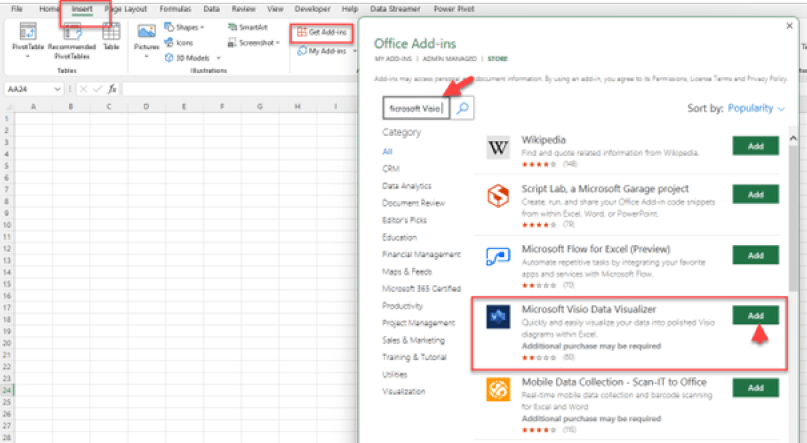Open My Add-ins
Image resolution: width=807 pixels, height=443 pixels.
322,51
